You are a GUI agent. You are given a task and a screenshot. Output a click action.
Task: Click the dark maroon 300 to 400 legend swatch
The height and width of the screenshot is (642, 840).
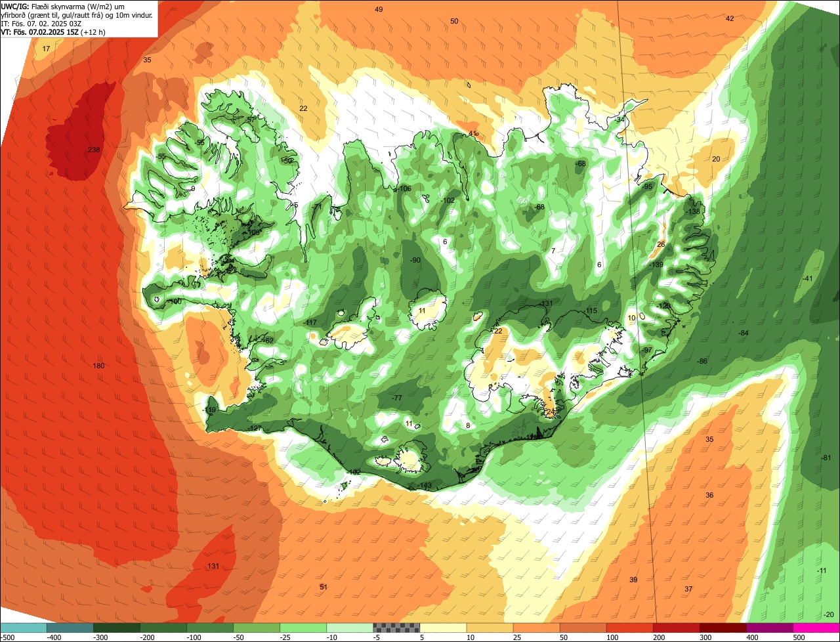(x=723, y=628)
